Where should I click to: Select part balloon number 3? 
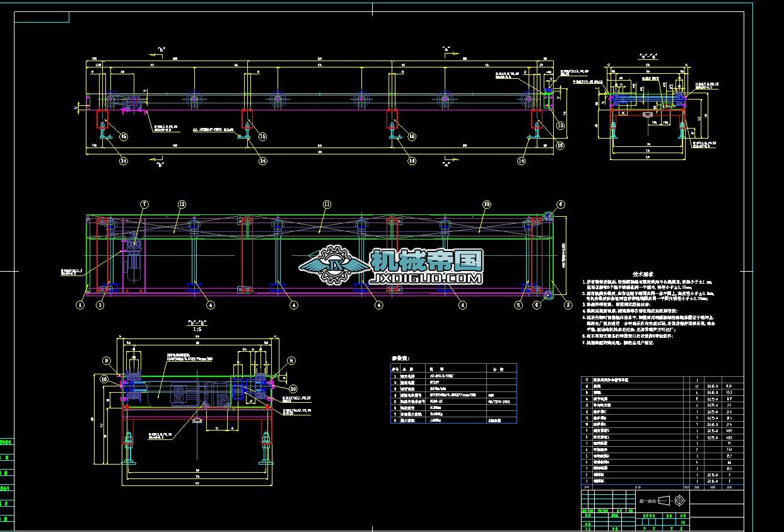point(100,305)
